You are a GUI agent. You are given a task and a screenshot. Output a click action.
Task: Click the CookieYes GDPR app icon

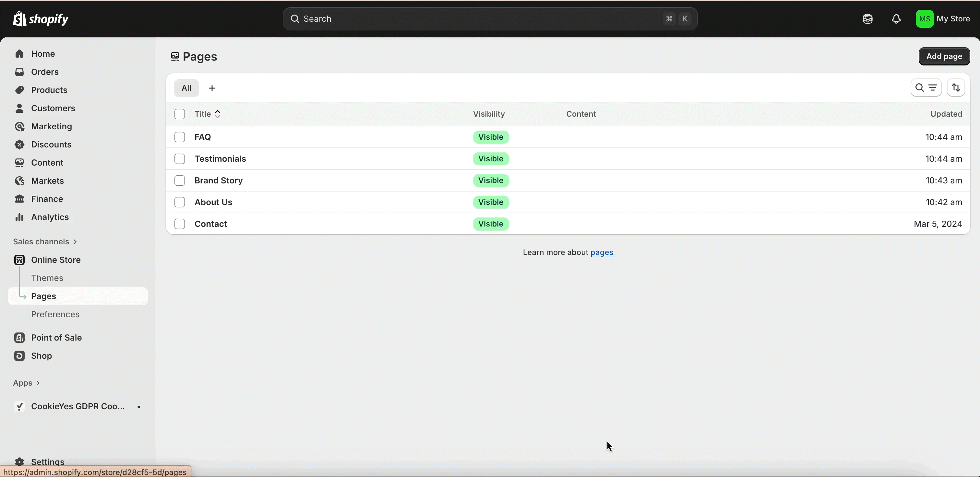pyautogui.click(x=19, y=406)
